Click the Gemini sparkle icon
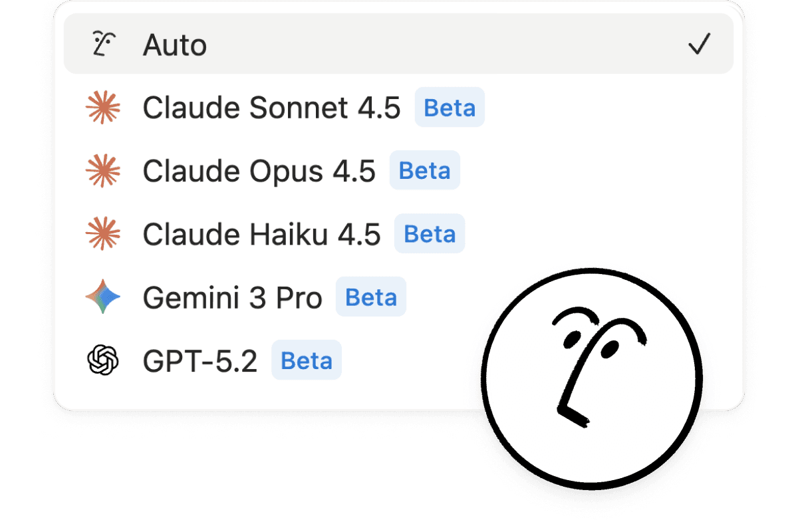The width and height of the screenshot is (798, 532). coord(103,297)
